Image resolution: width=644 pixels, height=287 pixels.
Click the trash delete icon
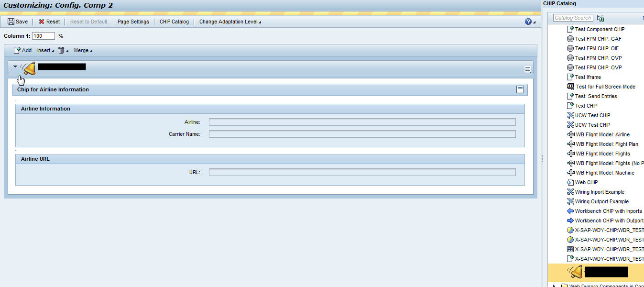tap(62, 50)
